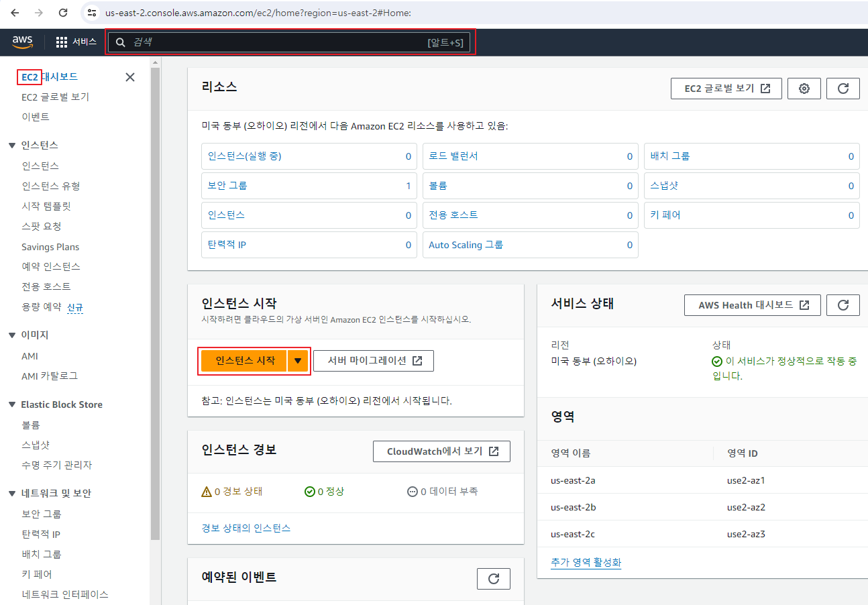Screen dimensions: 868x605
Task: Reload the browser page
Action: (x=63, y=13)
